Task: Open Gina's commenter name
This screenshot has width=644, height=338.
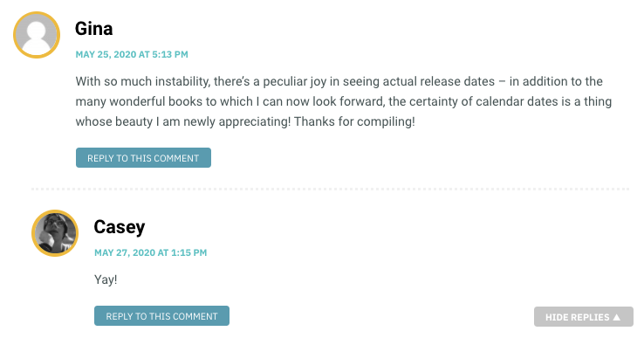Action: [x=93, y=29]
